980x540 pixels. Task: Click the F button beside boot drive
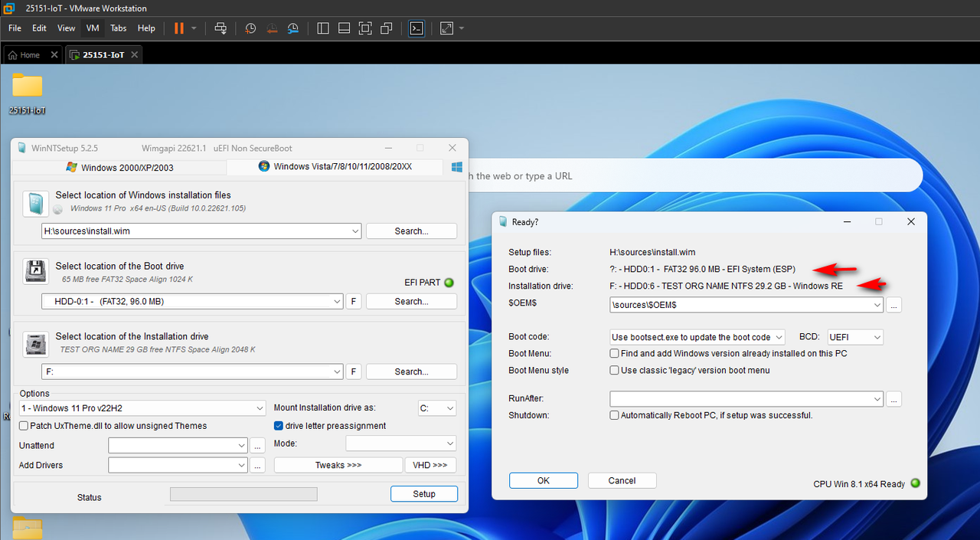(x=354, y=302)
